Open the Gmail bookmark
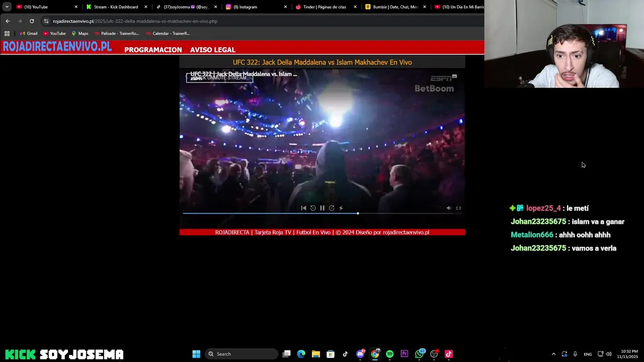 click(28, 34)
